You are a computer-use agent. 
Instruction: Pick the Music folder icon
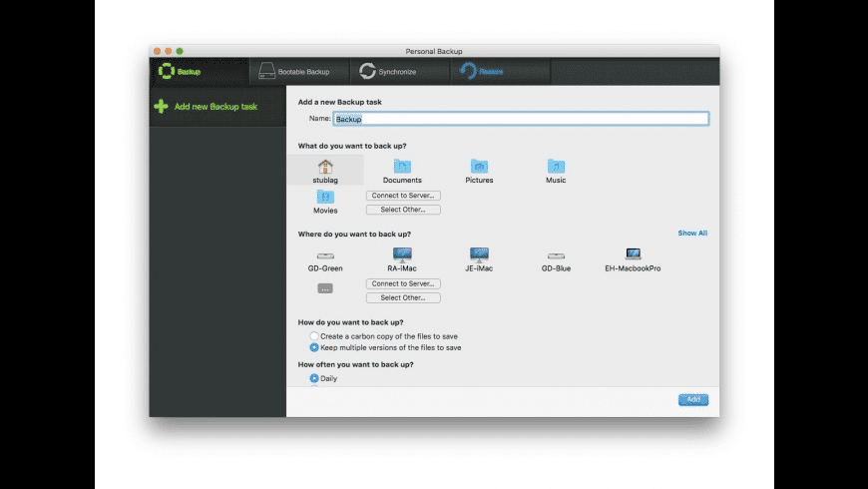[556, 167]
